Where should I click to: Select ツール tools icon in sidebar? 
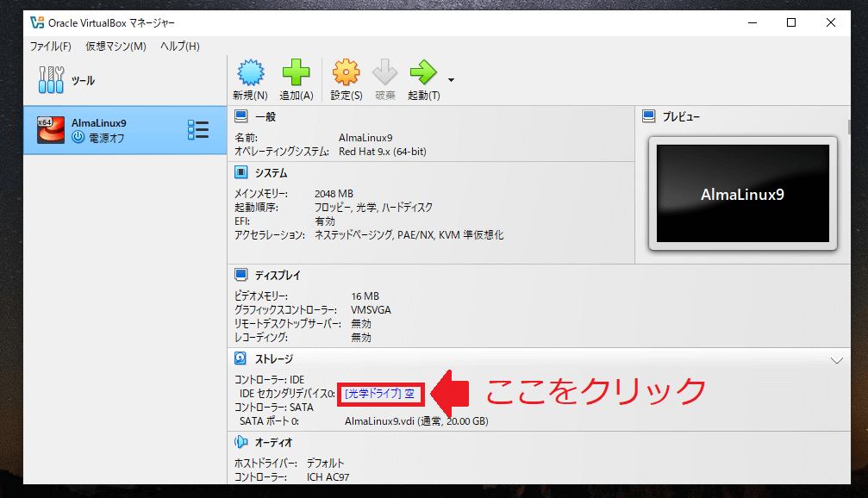(51, 79)
